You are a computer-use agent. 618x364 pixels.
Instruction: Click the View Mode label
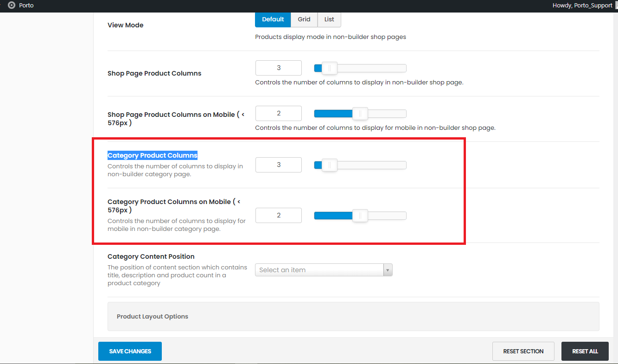point(126,25)
